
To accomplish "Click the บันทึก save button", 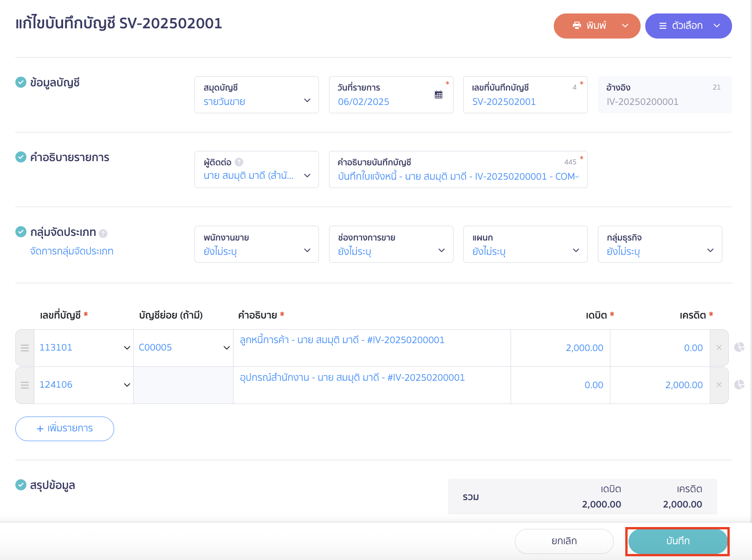I will 677,541.
